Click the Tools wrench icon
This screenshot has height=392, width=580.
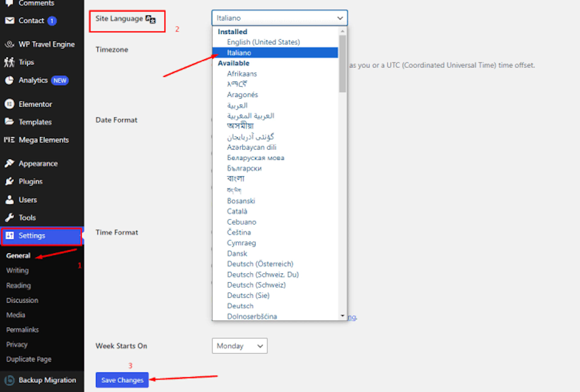click(10, 218)
